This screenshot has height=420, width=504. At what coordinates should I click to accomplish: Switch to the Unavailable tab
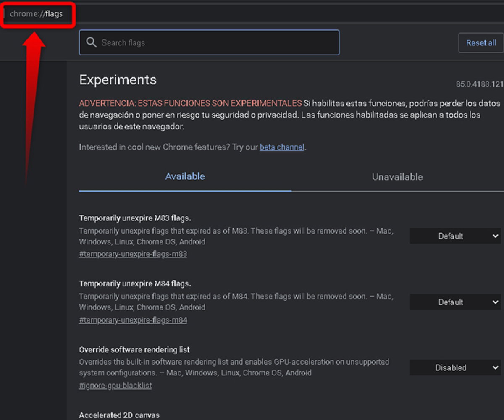(x=397, y=177)
